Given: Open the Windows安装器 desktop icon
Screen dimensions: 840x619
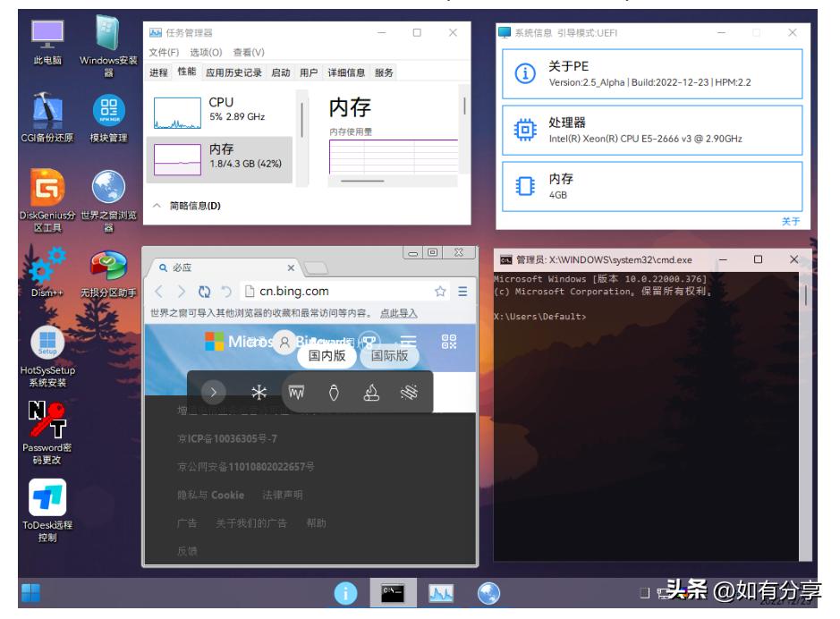Looking at the screenshot, I should pos(108,46).
